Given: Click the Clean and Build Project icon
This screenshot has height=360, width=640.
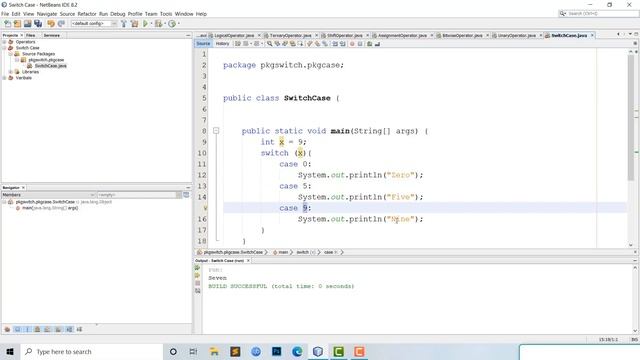Looking at the screenshot, I should 134,24.
